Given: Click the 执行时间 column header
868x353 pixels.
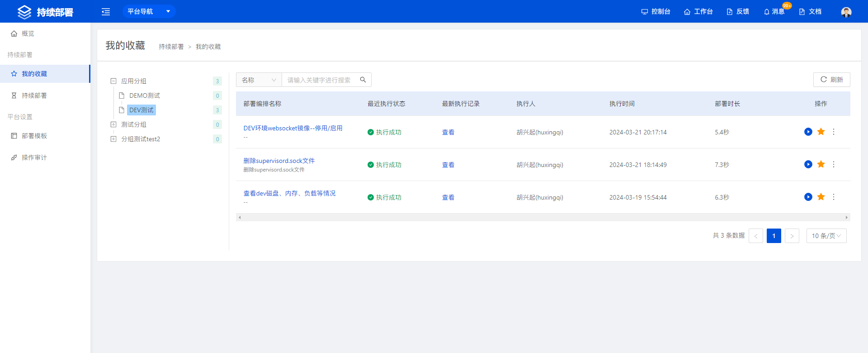Looking at the screenshot, I should (622, 104).
